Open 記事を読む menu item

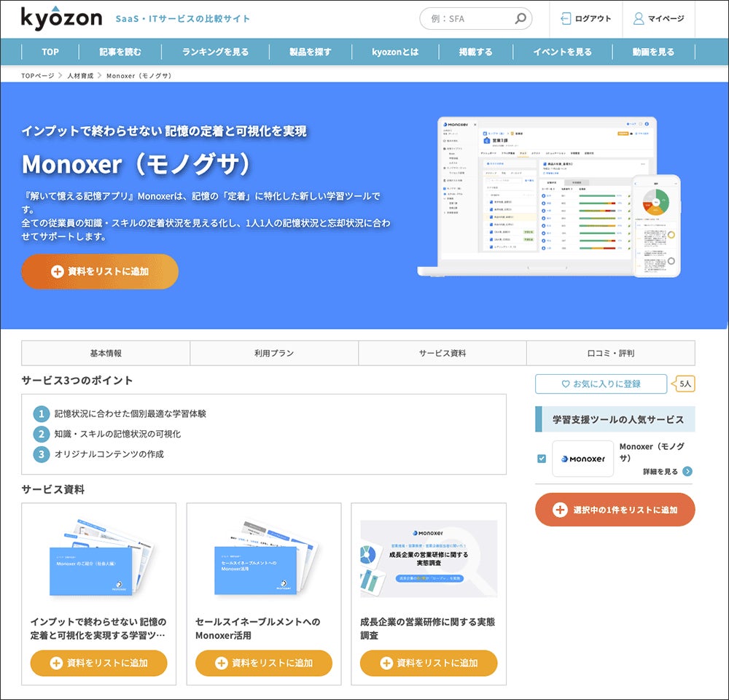click(x=120, y=52)
